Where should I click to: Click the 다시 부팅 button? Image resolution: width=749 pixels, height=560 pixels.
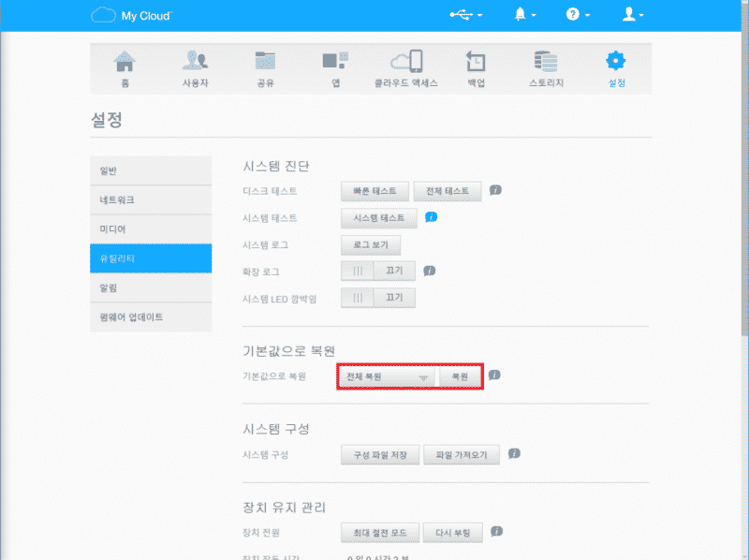[x=453, y=533]
